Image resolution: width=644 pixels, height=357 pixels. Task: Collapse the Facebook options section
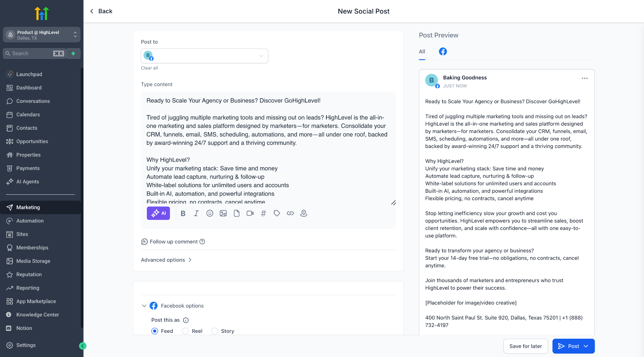[x=144, y=306]
